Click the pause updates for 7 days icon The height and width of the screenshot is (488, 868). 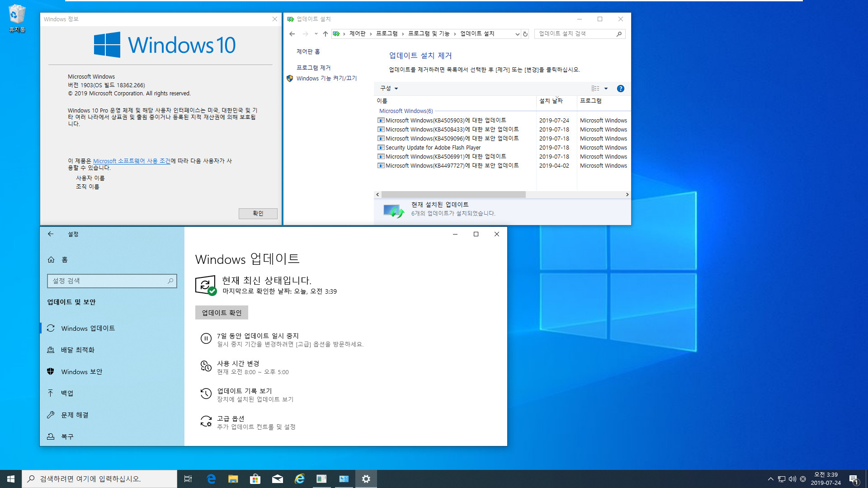(206, 338)
